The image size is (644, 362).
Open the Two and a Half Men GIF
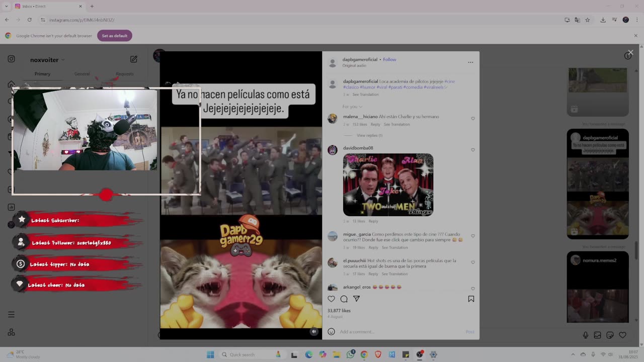(x=388, y=185)
